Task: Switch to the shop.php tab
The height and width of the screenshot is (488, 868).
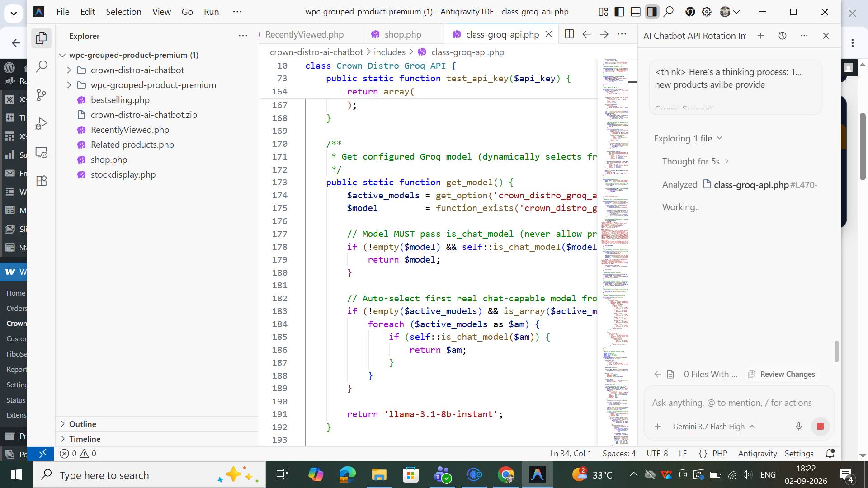Action: (402, 34)
